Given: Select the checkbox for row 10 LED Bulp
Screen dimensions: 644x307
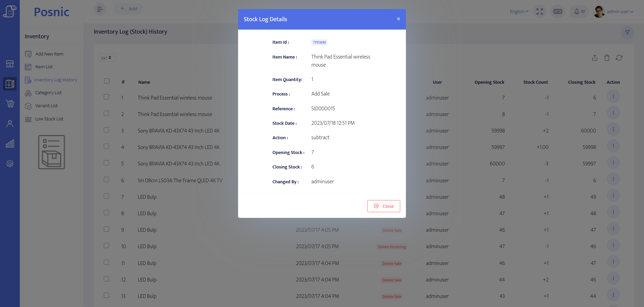Looking at the screenshot, I should pyautogui.click(x=106, y=246).
